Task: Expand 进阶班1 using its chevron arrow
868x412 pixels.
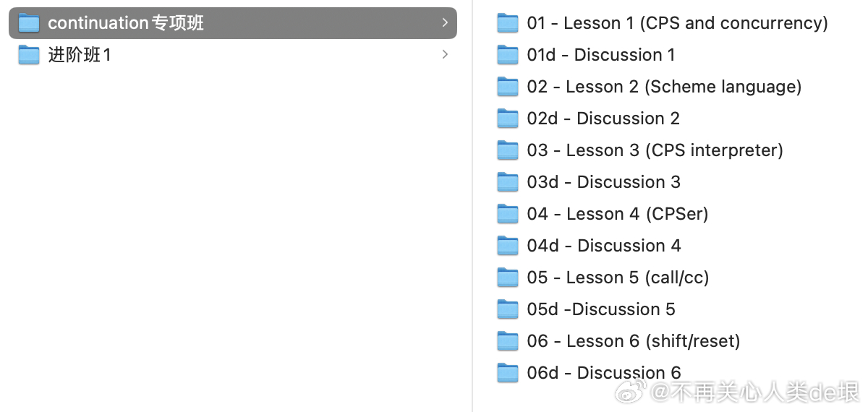Action: [x=445, y=55]
